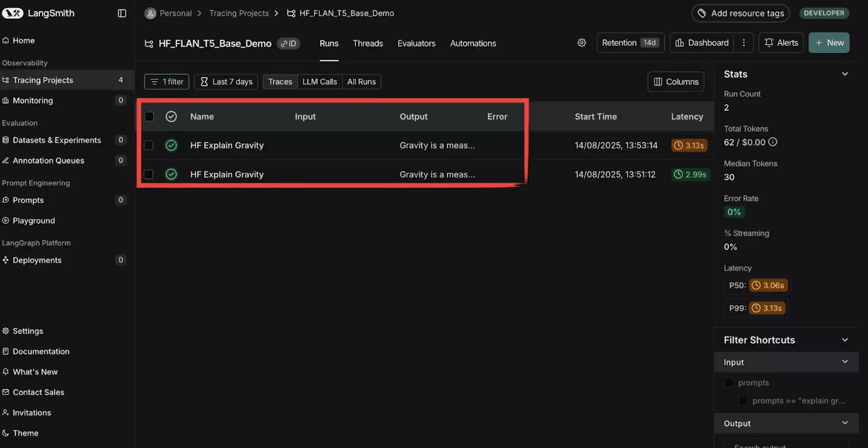Click the dashboard three-dot more options
This screenshot has width=868, height=448.
point(744,43)
